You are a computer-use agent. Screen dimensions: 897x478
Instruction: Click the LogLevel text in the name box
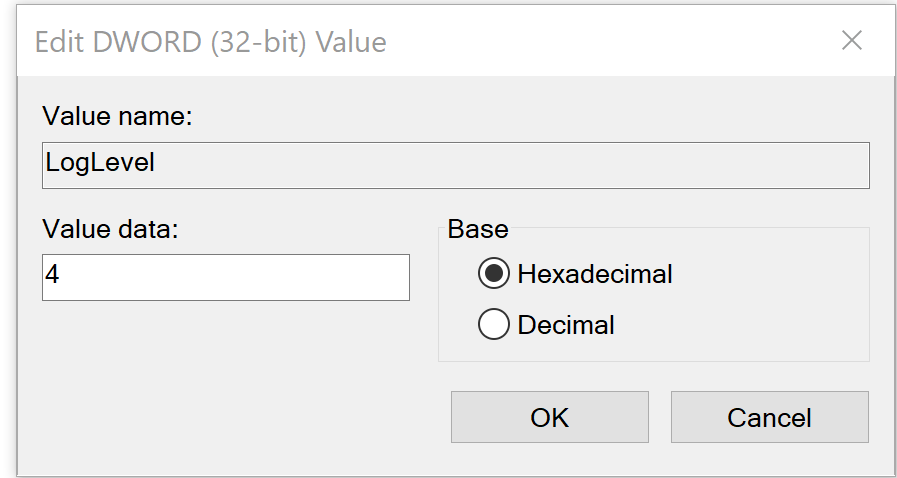(x=100, y=163)
